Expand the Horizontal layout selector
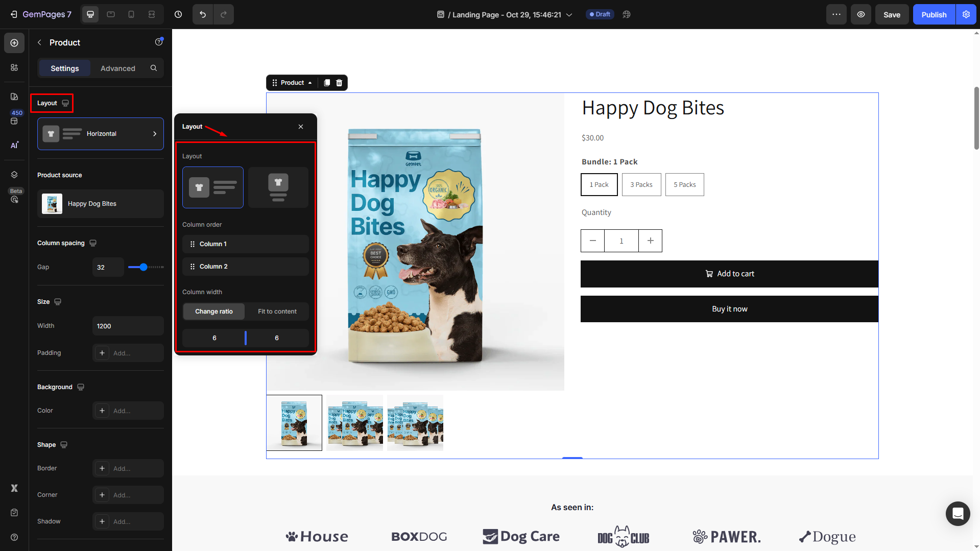Screen dimensions: 980x551 click(x=101, y=134)
